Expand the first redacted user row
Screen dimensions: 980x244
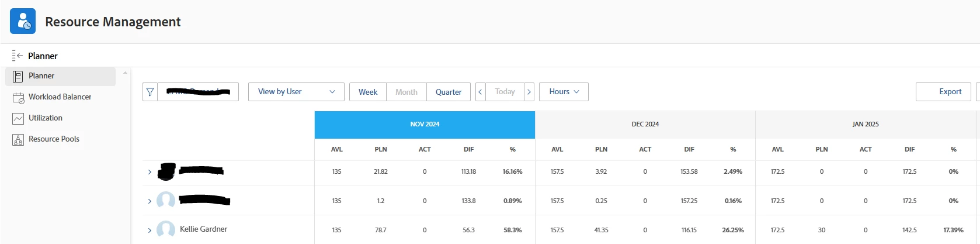150,172
